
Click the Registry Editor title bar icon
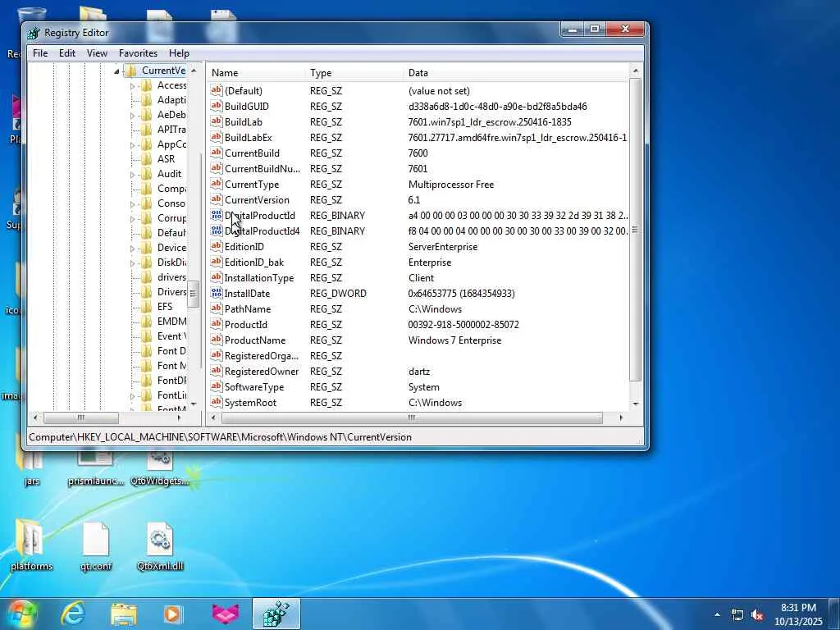point(33,33)
